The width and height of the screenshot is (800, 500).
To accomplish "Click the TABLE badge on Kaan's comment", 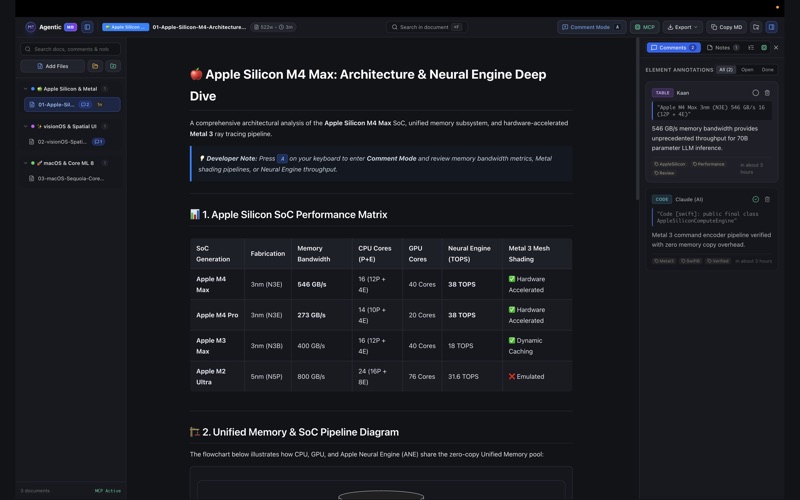I will (x=662, y=93).
